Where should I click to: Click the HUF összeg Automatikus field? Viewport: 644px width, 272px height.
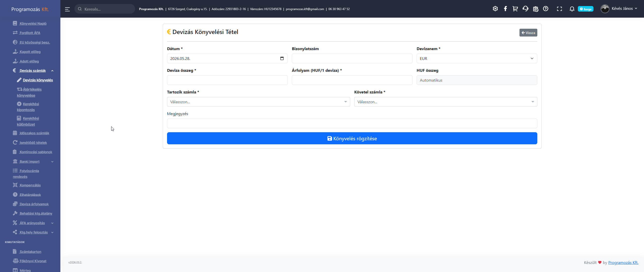pos(477,80)
